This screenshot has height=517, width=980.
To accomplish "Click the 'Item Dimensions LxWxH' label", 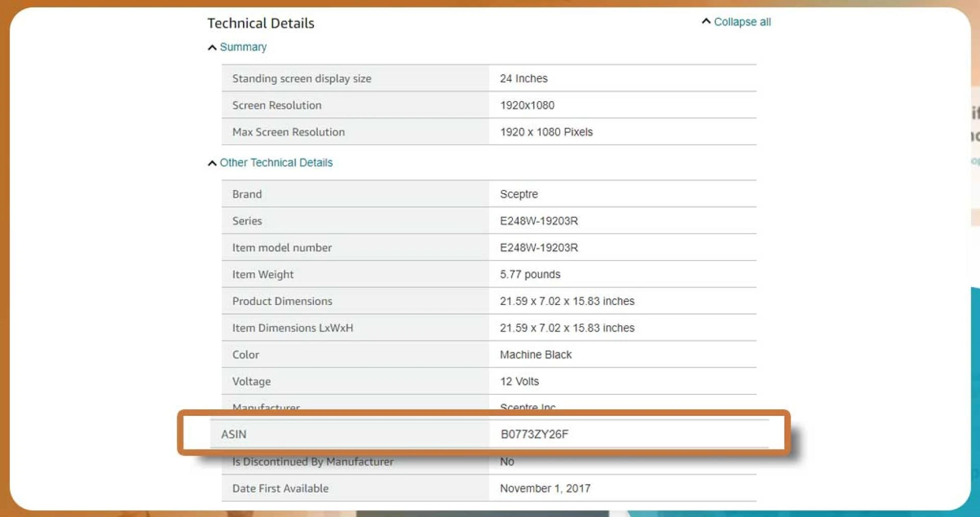I will [x=292, y=328].
